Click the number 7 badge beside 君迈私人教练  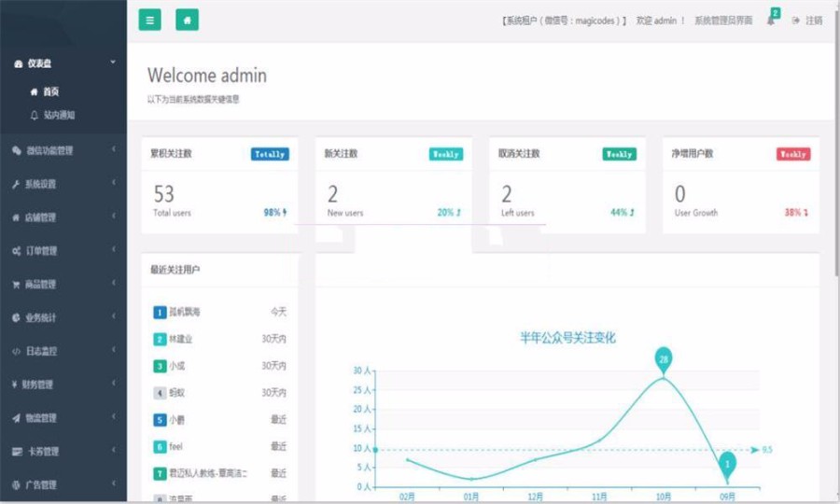pos(160,473)
